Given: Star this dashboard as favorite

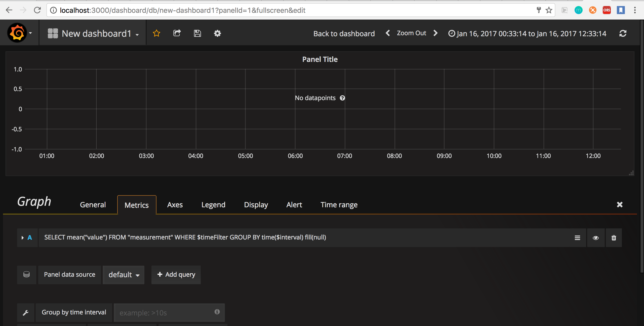Looking at the screenshot, I should 156,33.
